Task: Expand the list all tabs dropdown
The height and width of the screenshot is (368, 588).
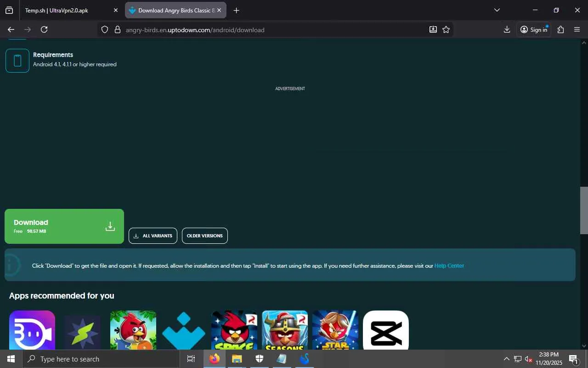Action: (x=497, y=10)
